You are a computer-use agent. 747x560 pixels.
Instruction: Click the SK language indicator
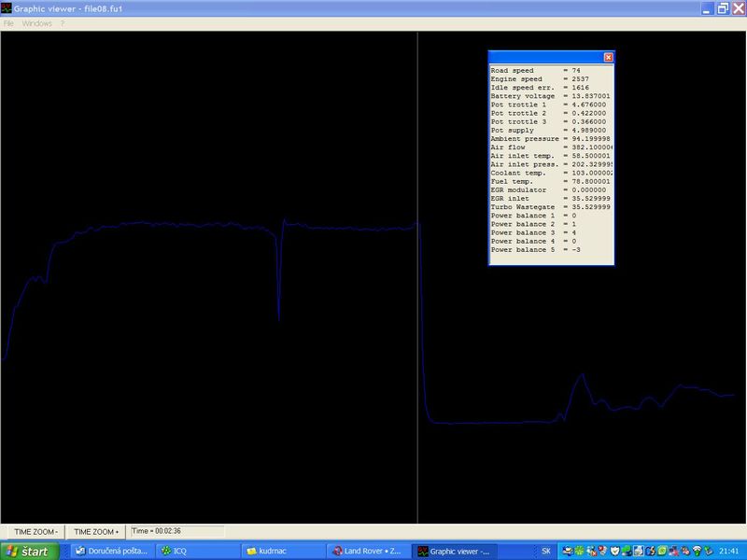(x=546, y=552)
